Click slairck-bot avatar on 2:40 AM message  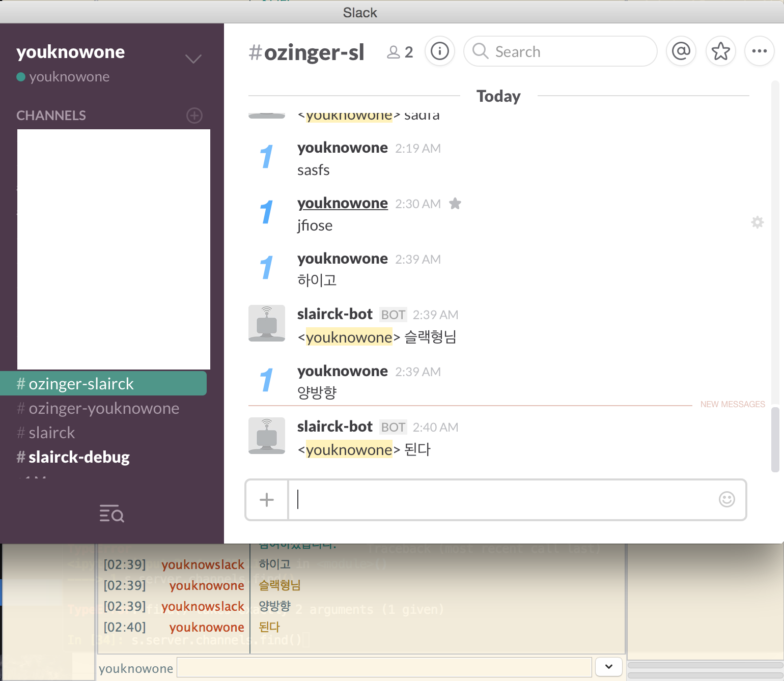267,436
